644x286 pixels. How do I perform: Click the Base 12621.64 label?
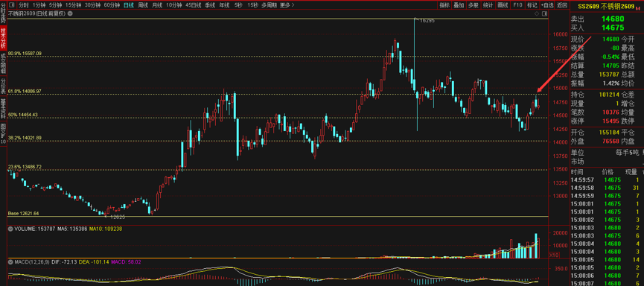click(23, 214)
